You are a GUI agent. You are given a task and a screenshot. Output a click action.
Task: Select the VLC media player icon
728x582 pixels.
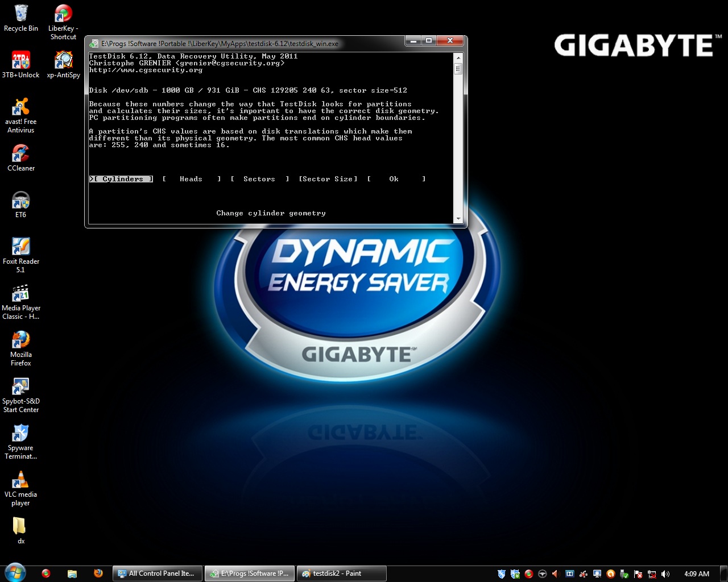pos(21,488)
